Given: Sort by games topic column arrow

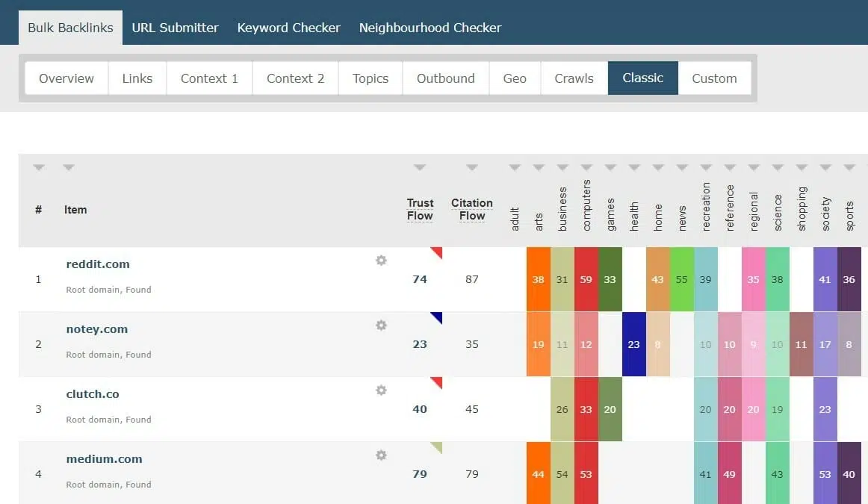Looking at the screenshot, I should [x=610, y=167].
